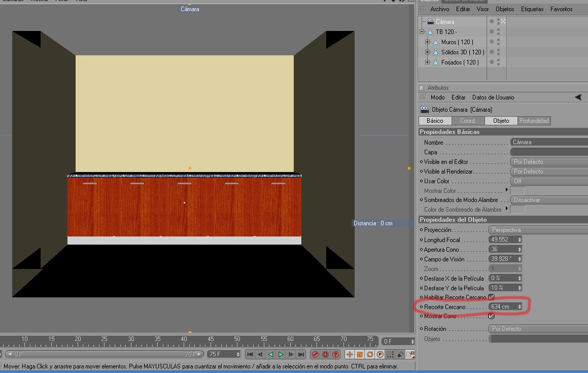The width and height of the screenshot is (588, 373).
Task: Click the blue triangle icon beside TB 120
Action: point(430,32)
